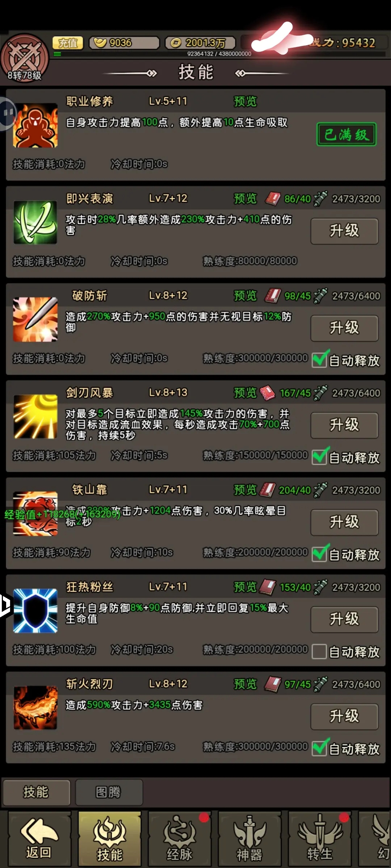Disable 自动释放 for 破防斩
Screen dimensions: 391x868
(319, 360)
